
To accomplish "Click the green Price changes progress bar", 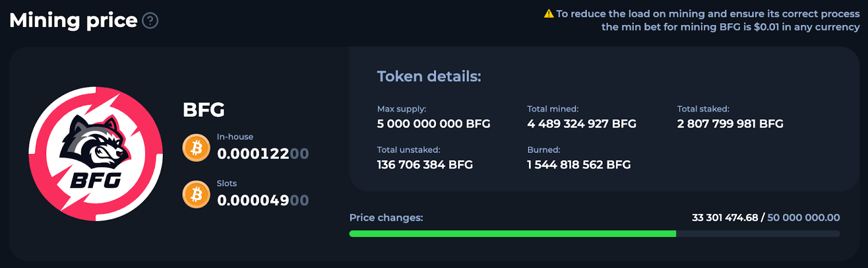I will pyautogui.click(x=512, y=234).
